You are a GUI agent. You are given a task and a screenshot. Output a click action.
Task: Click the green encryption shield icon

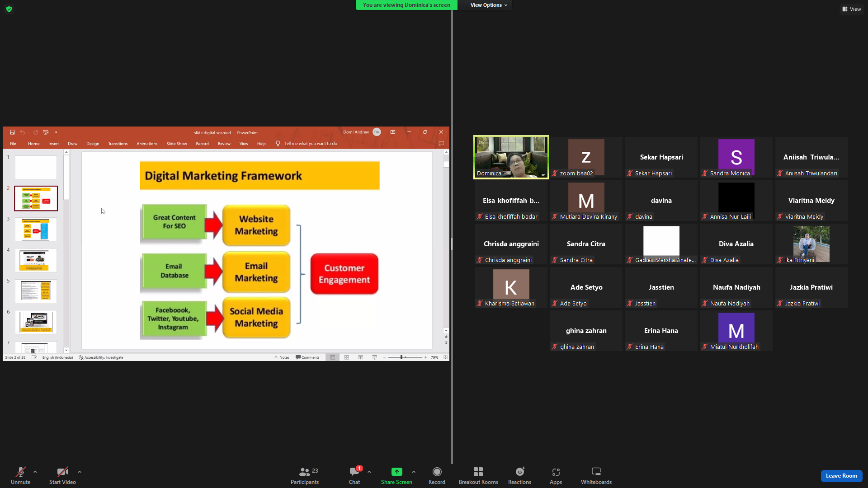(9, 9)
